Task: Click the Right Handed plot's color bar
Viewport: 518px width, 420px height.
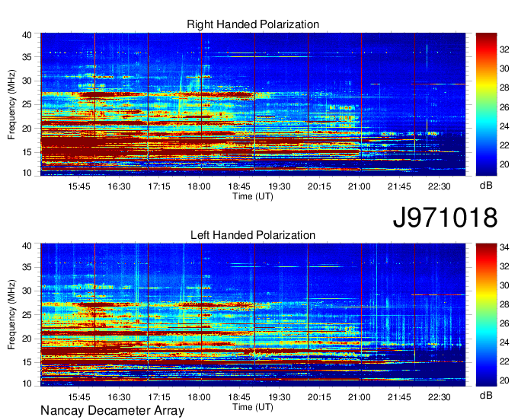Action: (x=486, y=104)
